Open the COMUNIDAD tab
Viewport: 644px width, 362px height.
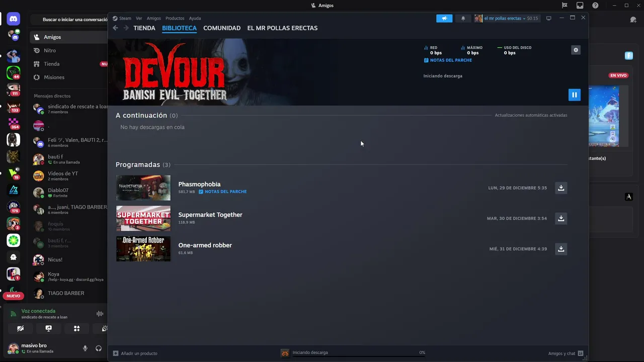pos(222,28)
